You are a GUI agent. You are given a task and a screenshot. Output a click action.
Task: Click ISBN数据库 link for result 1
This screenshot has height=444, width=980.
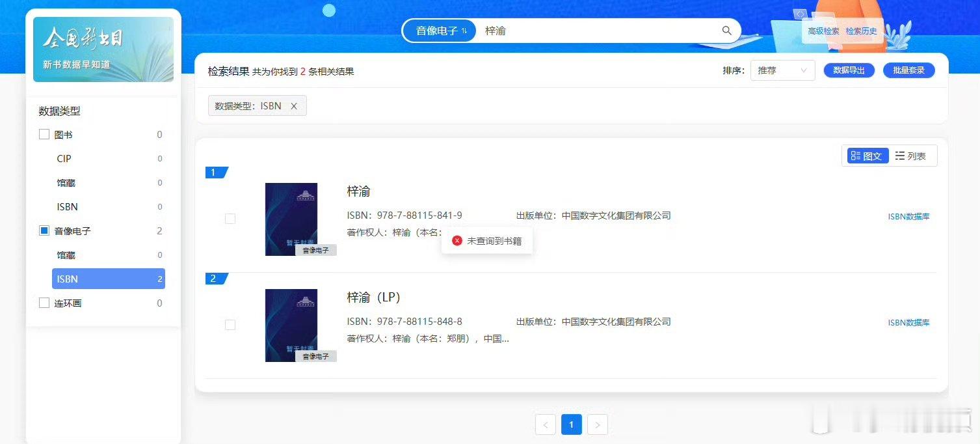(908, 217)
